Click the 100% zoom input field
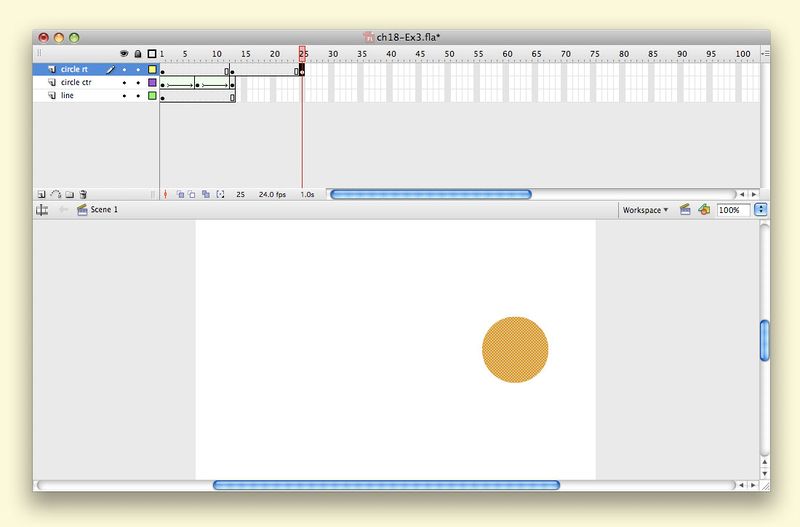This screenshot has height=527, width=800. [729, 210]
